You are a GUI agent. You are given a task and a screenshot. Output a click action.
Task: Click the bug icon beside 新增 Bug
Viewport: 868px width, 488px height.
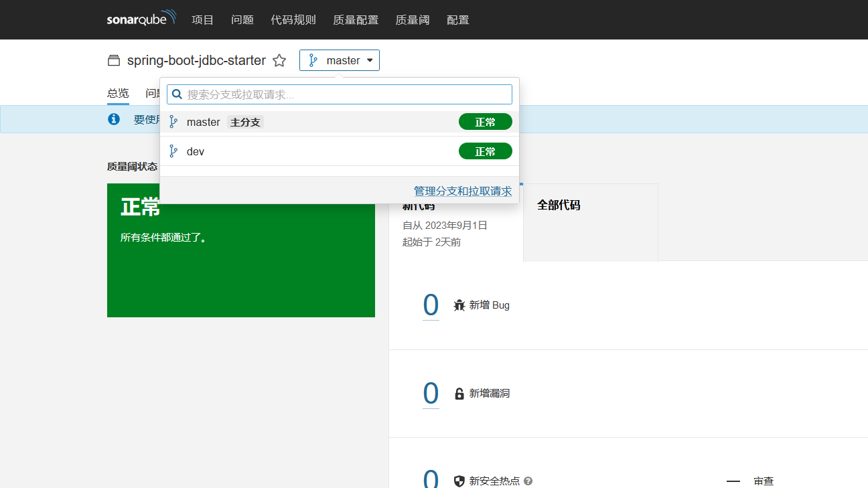click(459, 305)
